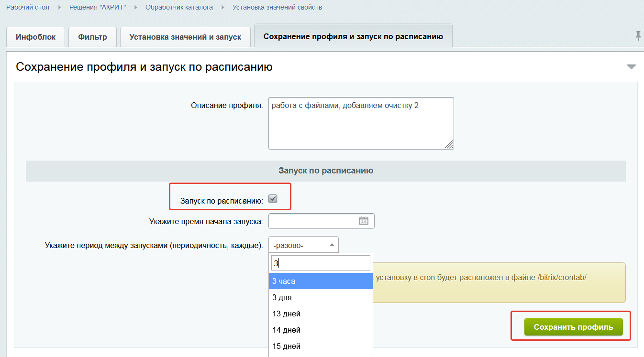
Task: Switch to the 'Инфоблок' tab
Action: click(x=36, y=37)
